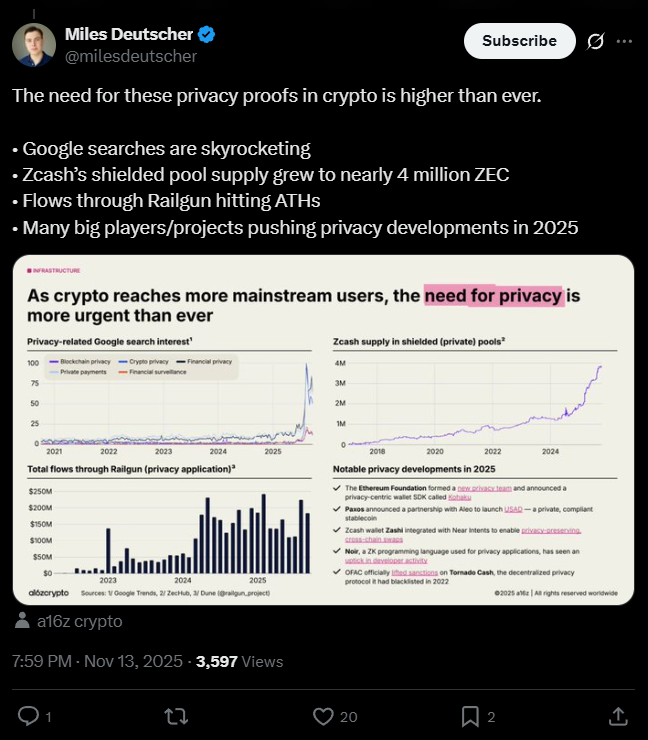This screenshot has width=648, height=740.
Task: Click the Subscribe button
Action: [x=519, y=41]
